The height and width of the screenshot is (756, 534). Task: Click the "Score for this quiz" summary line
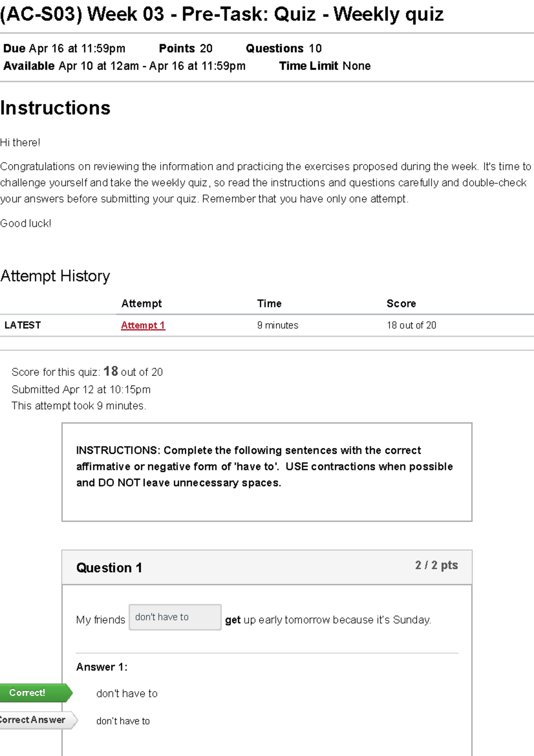87,372
